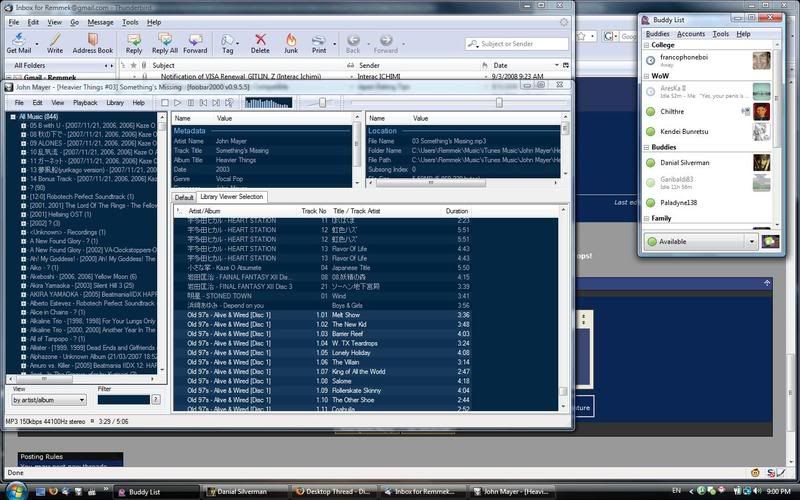
Task: Mark message as Junk
Action: click(x=291, y=42)
